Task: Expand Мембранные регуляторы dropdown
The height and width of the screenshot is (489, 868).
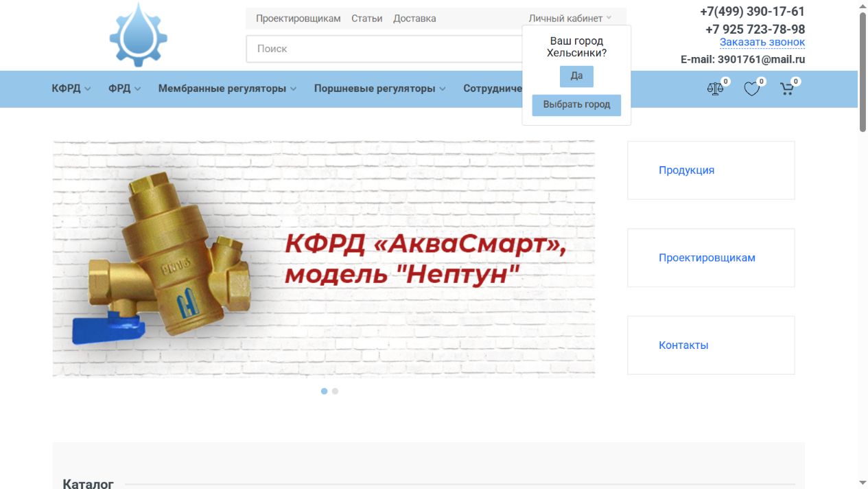Action: point(227,89)
